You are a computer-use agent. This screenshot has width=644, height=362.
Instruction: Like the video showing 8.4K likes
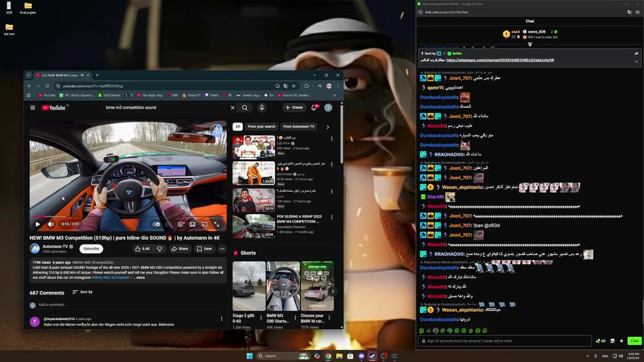(x=142, y=249)
